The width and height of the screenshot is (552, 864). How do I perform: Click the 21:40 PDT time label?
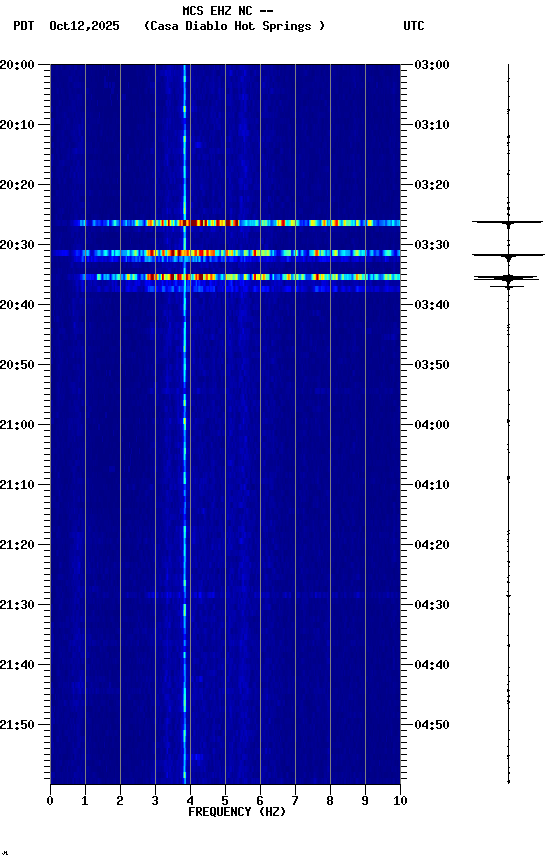click(17, 665)
